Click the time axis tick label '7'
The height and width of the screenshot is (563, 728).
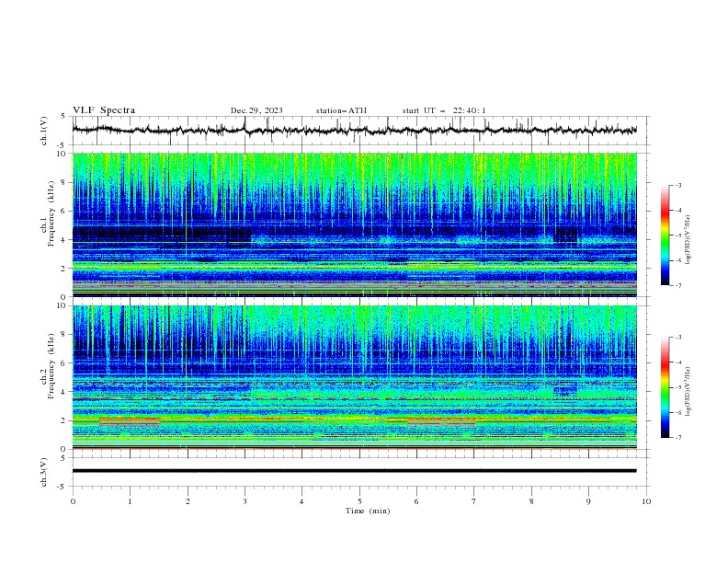coord(474,501)
